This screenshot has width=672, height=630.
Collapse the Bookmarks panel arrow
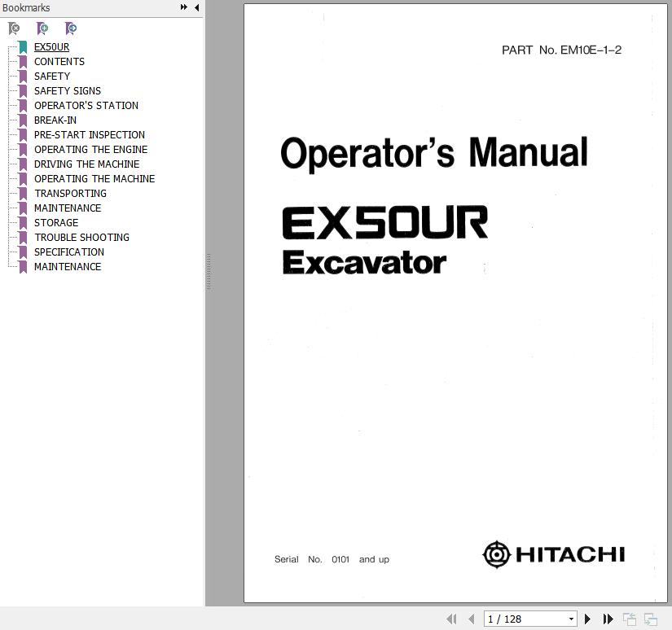pyautogui.click(x=197, y=7)
